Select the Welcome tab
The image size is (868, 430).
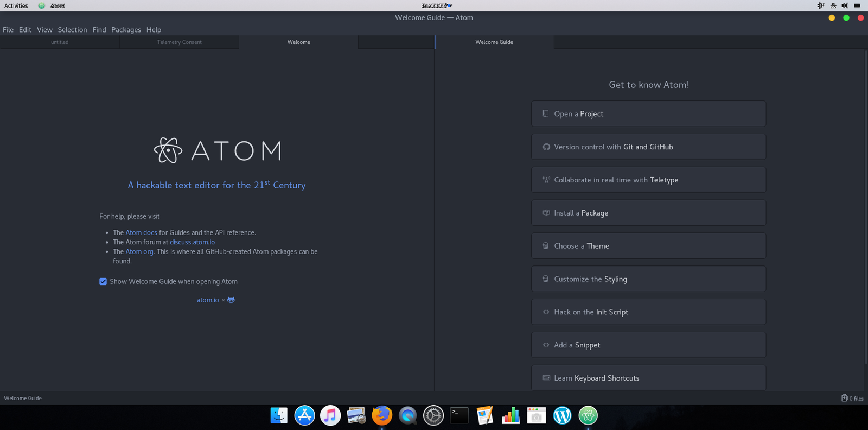(298, 42)
